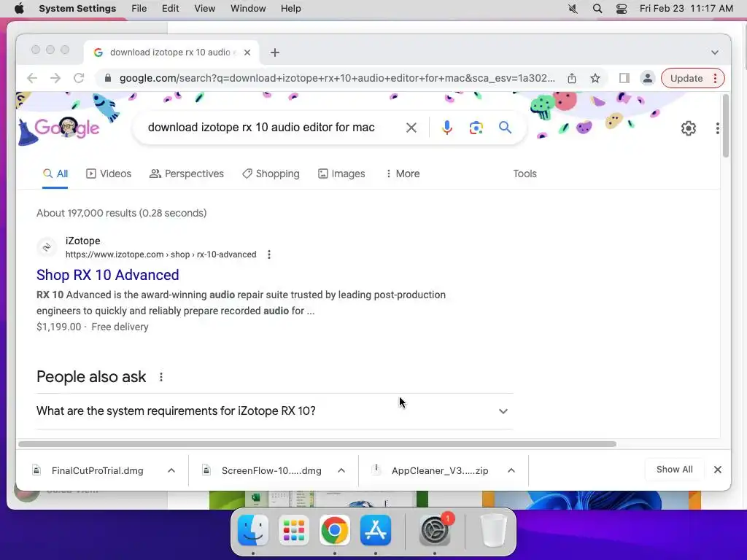Show All downloads
This screenshot has height=560, width=747.
tap(675, 470)
